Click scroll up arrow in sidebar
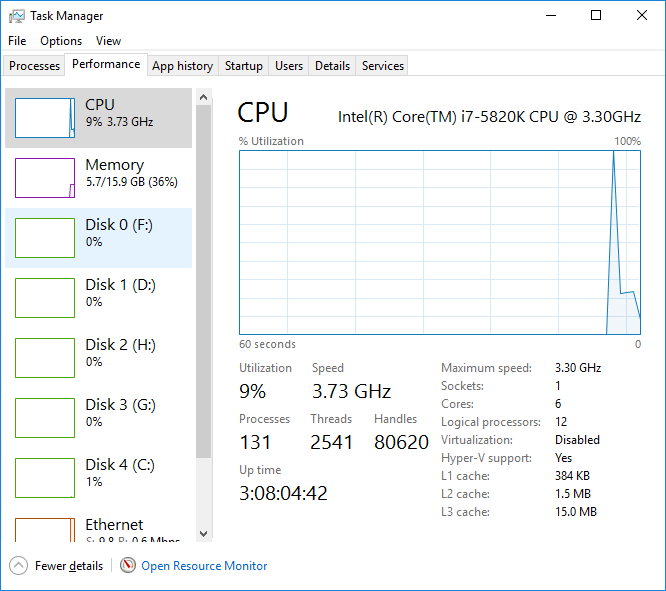This screenshot has height=591, width=666. click(x=203, y=97)
